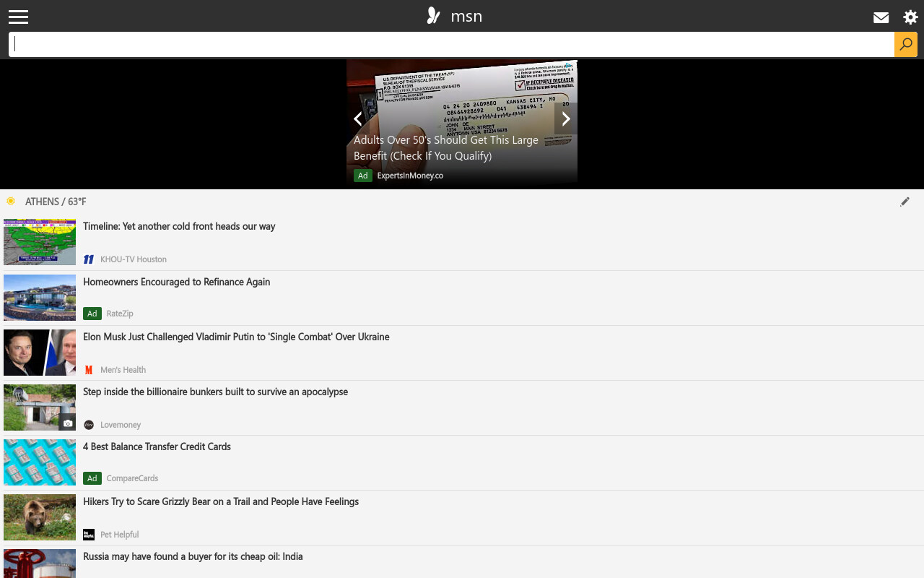924x578 pixels.
Task: Click the credit cards thumbnail
Action: [40, 462]
